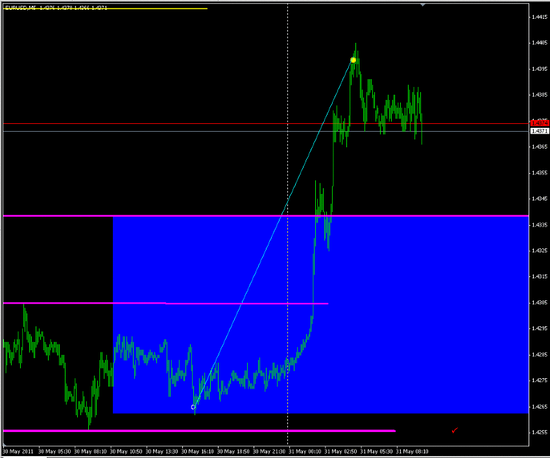This screenshot has width=550, height=458.
Task: Select the cyan diagonal trendline
Action: click(274, 233)
